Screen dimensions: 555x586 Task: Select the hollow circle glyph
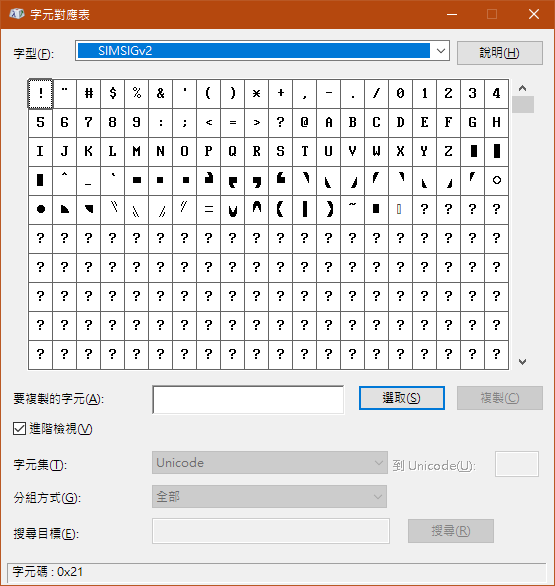click(496, 181)
